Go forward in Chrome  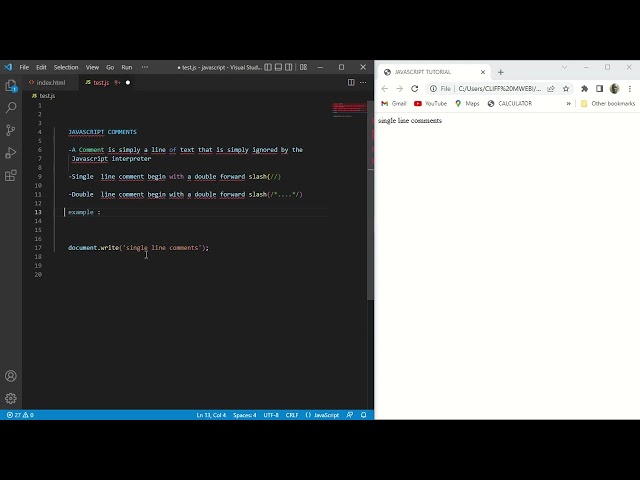coord(400,89)
